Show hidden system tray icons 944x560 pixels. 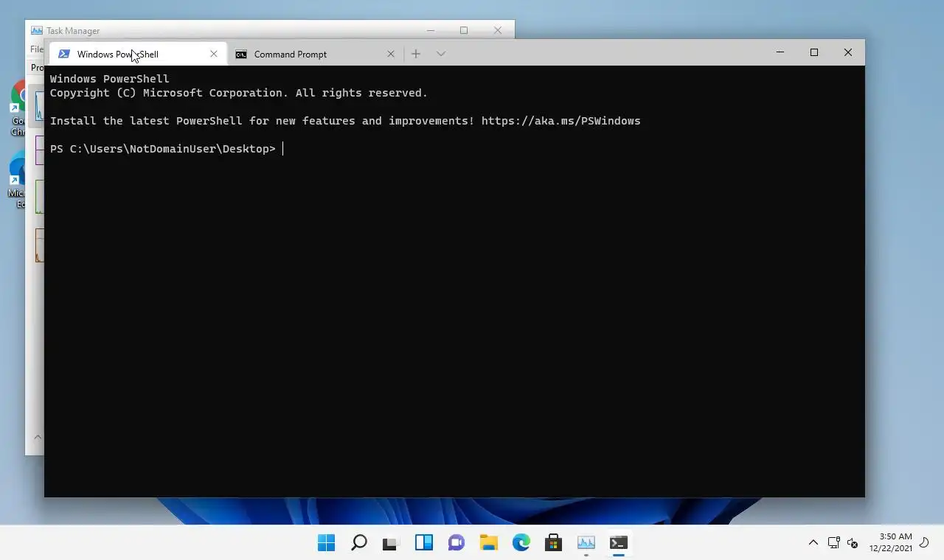point(813,543)
